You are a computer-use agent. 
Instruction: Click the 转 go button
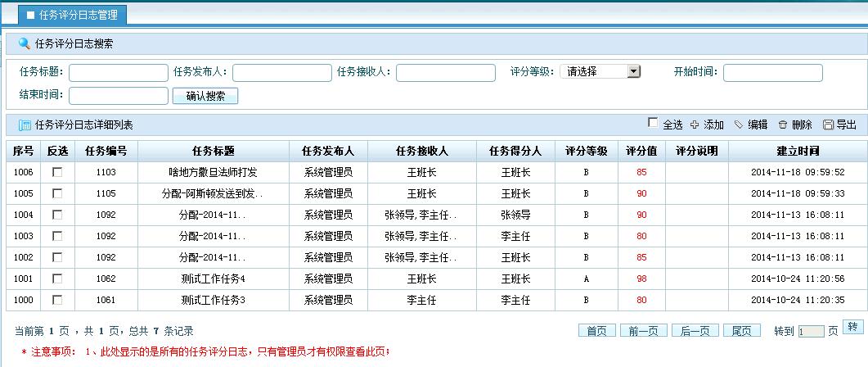coord(853,327)
